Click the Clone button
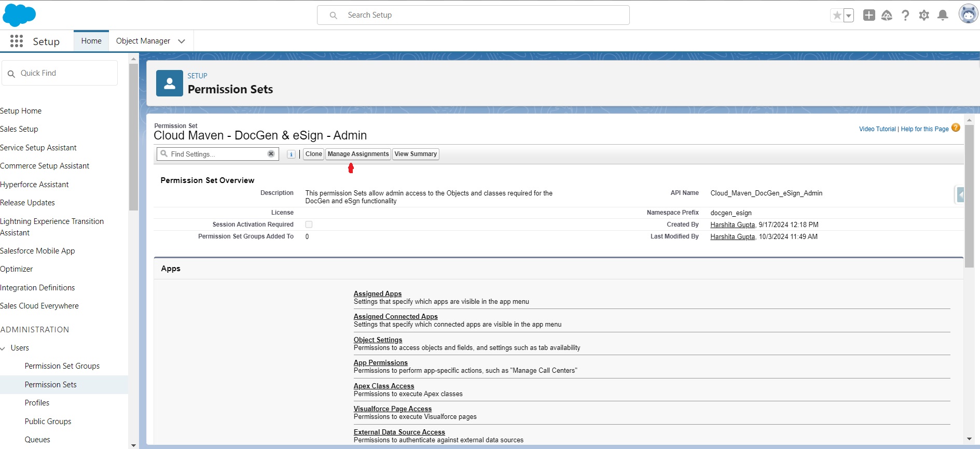The image size is (980, 449). (x=313, y=154)
